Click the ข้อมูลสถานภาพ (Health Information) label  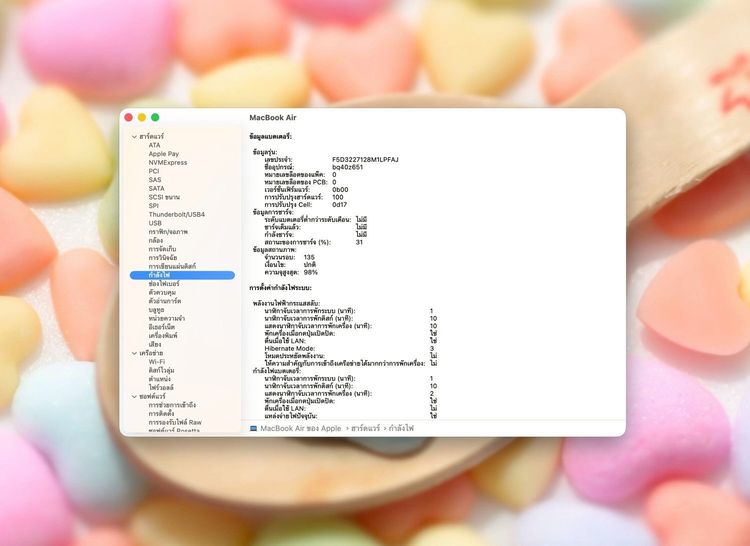coord(275,250)
